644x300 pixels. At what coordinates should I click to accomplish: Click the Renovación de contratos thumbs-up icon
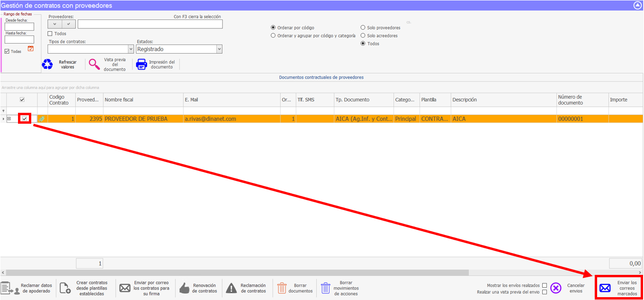[184, 288]
